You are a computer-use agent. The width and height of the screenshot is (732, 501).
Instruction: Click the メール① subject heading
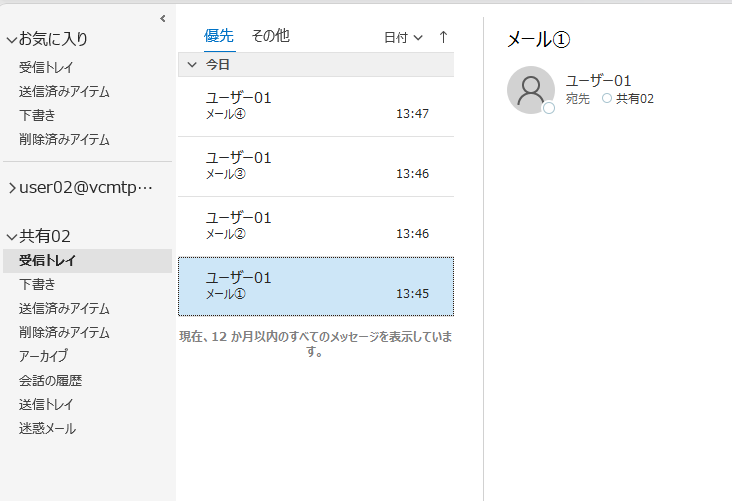[539, 39]
